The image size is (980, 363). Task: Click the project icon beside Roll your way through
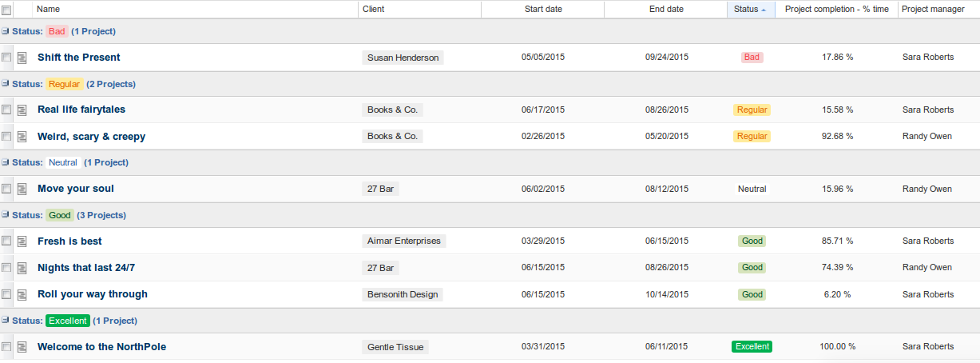tap(22, 294)
